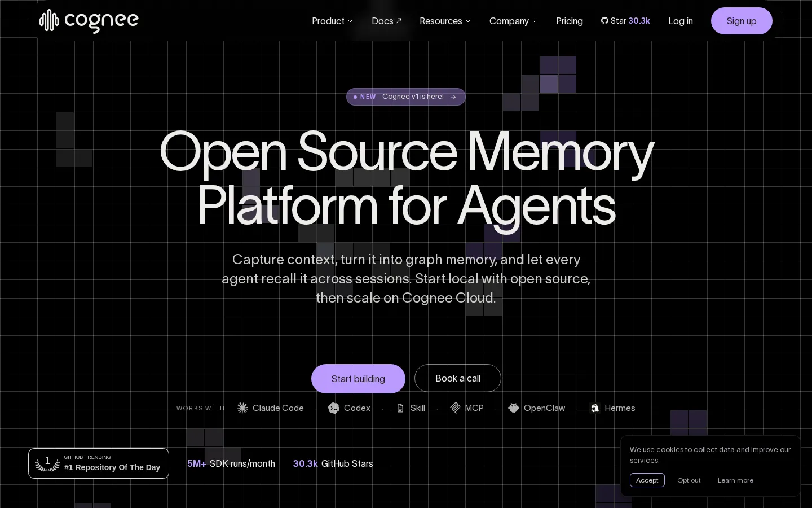
Task: Click the Codex icon
Action: pyautogui.click(x=334, y=408)
